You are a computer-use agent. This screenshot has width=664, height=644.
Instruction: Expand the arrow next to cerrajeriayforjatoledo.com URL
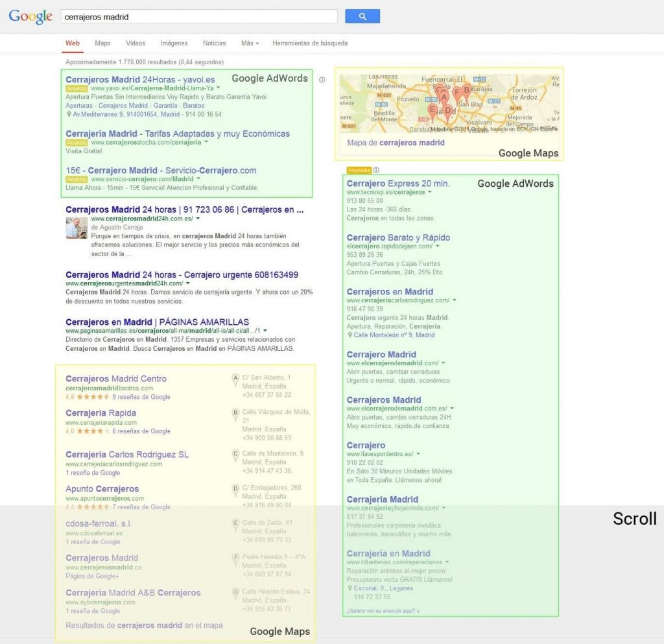tap(444, 508)
